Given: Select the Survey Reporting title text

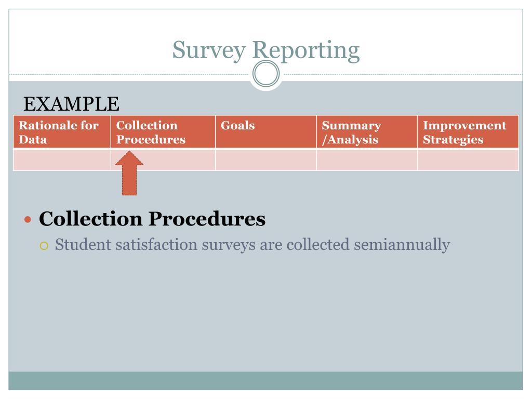Looking at the screenshot, I should pos(265,50).
